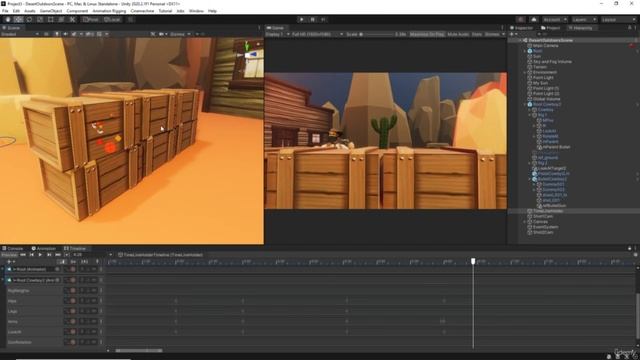Open the Scene view Gizmos dropdown
Viewport: 640px width, 360px height.
coord(180,34)
